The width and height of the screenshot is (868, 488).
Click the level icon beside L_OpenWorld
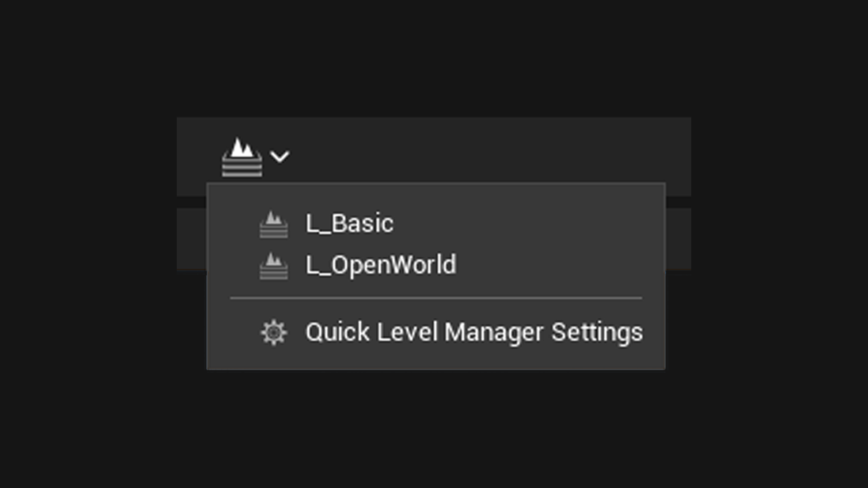click(274, 266)
